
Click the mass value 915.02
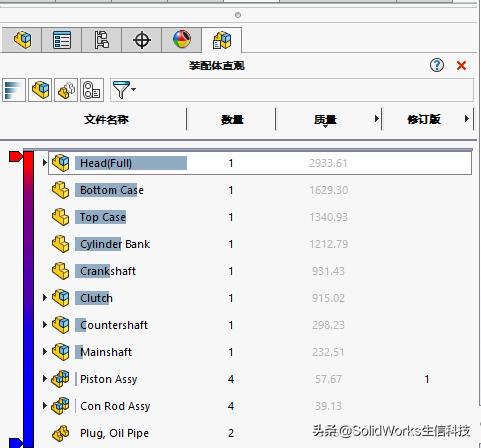pos(328,298)
